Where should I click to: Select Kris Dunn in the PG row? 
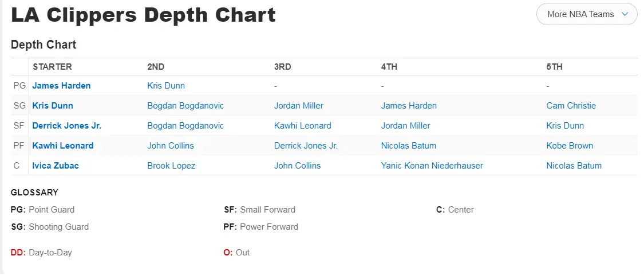coord(166,86)
